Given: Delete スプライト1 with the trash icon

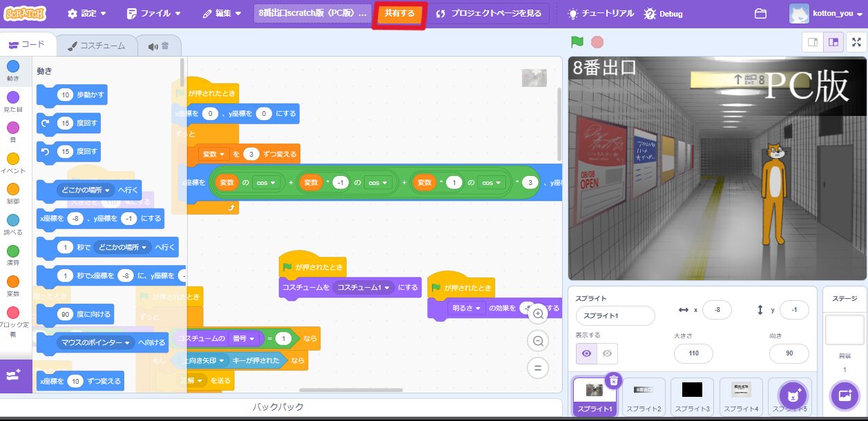Looking at the screenshot, I should tap(613, 380).
